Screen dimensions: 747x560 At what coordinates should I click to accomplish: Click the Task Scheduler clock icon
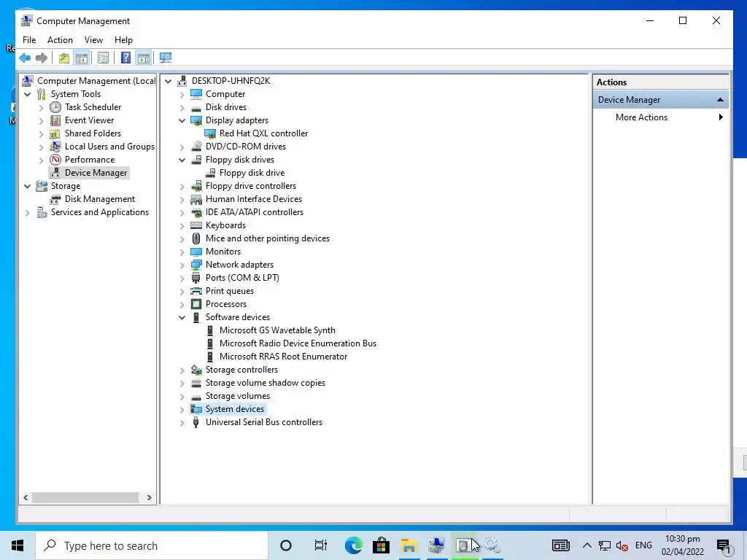click(x=55, y=107)
